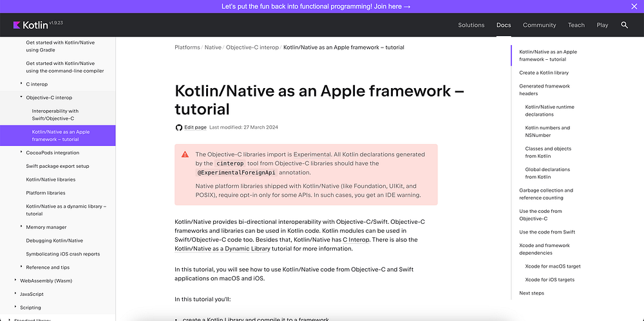Open Symbolicating iOS crash reports
Viewport: 644px width, 321px height.
63,253
